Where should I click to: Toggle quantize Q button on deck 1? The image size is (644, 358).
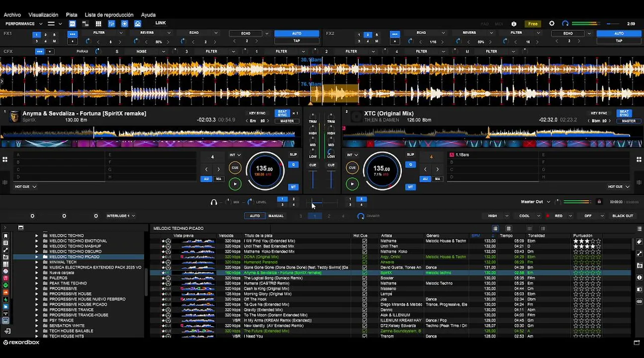click(293, 165)
